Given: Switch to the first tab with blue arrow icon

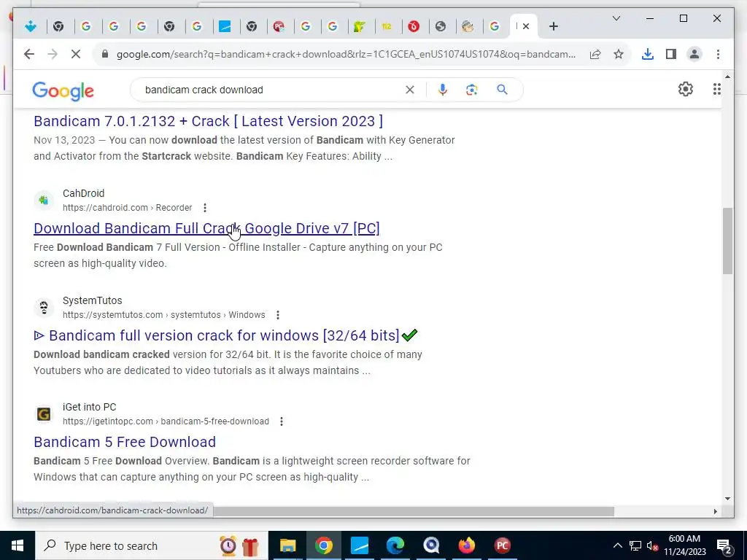Looking at the screenshot, I should point(31,27).
